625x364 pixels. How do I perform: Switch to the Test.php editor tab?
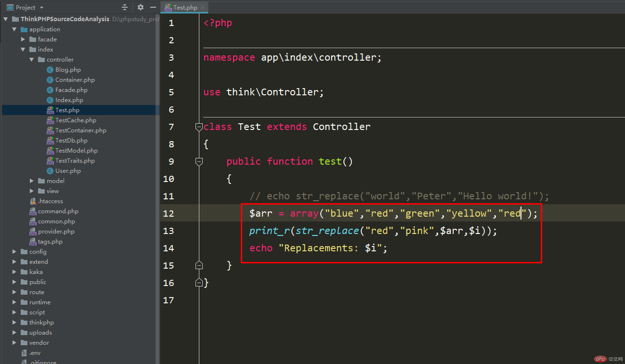click(185, 7)
